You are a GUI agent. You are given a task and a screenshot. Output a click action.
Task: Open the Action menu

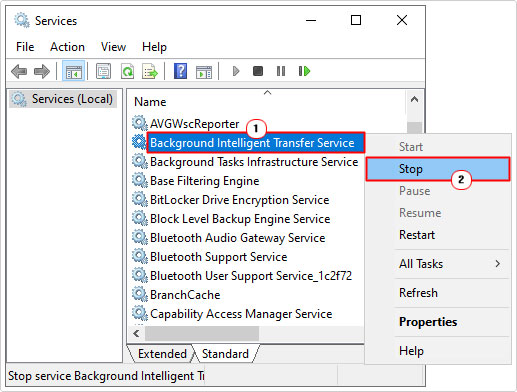click(67, 47)
